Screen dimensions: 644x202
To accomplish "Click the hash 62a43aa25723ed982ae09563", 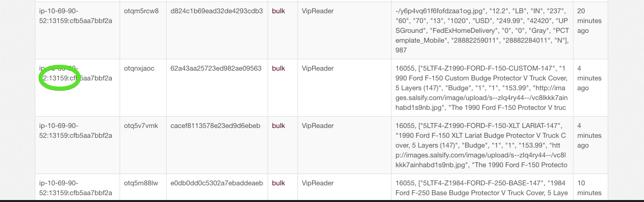I will tap(216, 68).
